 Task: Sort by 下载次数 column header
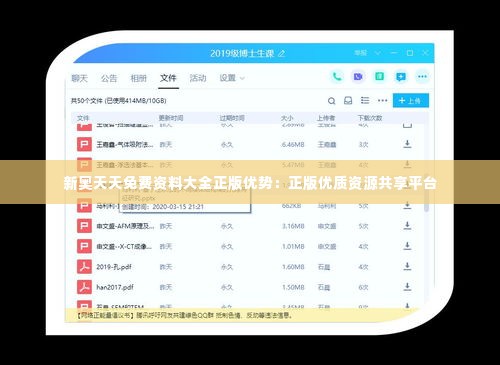(x=370, y=118)
